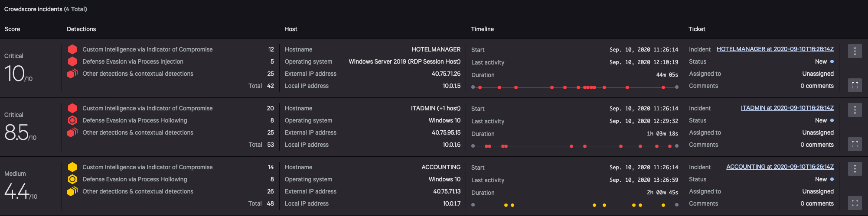Image resolution: width=868 pixels, height=216 pixels.
Task: Expand the ACCOUNTING incident to full view
Action: point(855,203)
